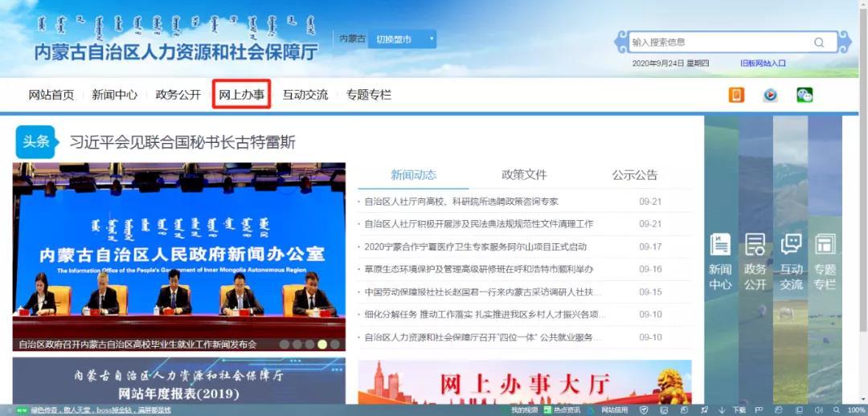Open the 旧版网站入口 link
Screen dimensions: 868x416
click(763, 63)
